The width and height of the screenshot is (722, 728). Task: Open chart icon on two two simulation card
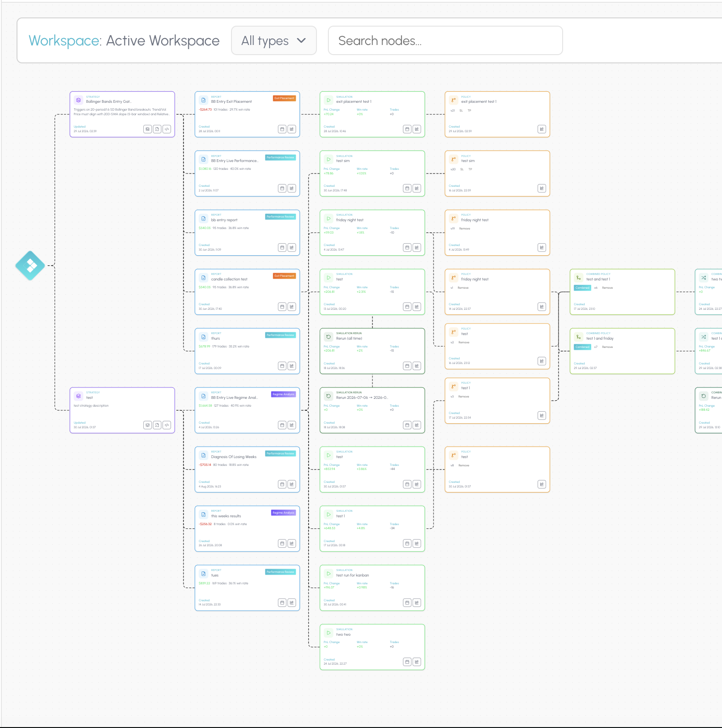[417, 662]
